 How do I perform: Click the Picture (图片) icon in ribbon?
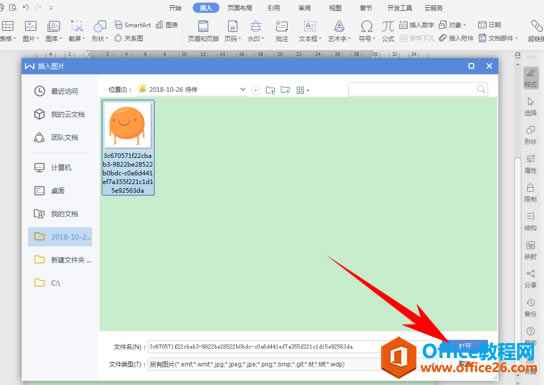31,31
